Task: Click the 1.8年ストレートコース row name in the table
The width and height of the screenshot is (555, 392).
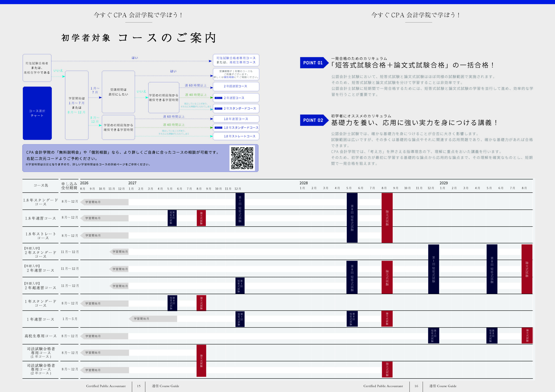Action: 41,236
